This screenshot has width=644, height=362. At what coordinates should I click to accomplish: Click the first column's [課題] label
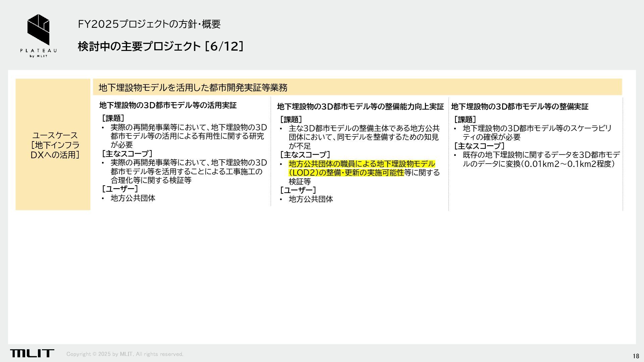113,118
